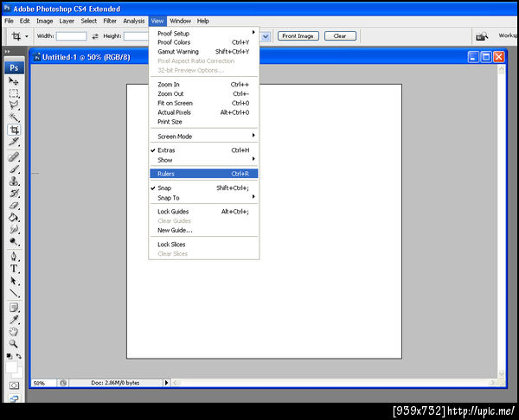Open the Filter menu
Viewport: 519px width, 420px height.
click(110, 21)
